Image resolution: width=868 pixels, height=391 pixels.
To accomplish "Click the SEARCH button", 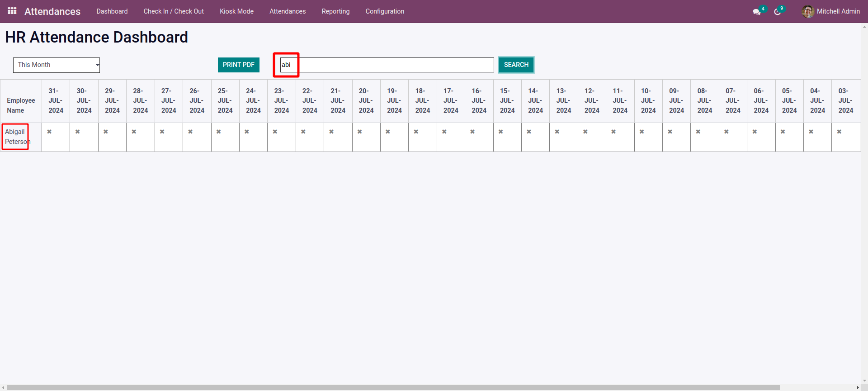I will click(516, 65).
